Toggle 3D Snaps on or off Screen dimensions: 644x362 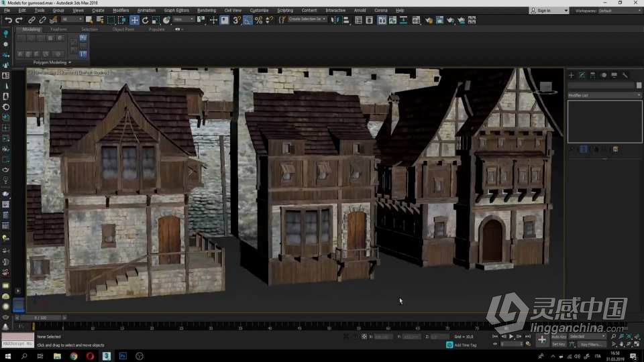[237, 19]
